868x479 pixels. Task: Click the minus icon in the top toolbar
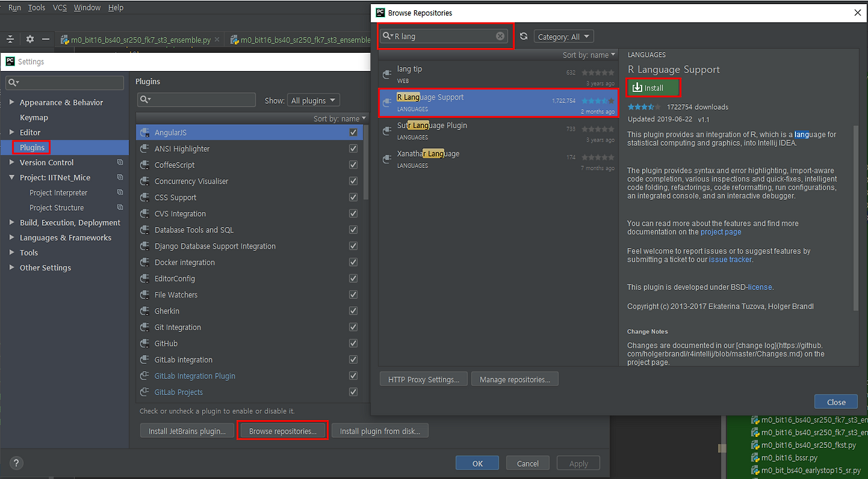point(45,39)
